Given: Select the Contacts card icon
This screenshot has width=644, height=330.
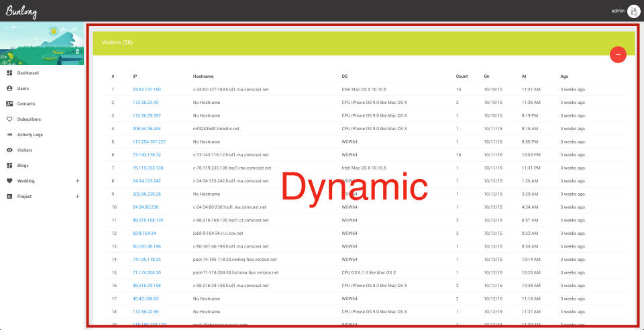Looking at the screenshot, I should point(9,103).
